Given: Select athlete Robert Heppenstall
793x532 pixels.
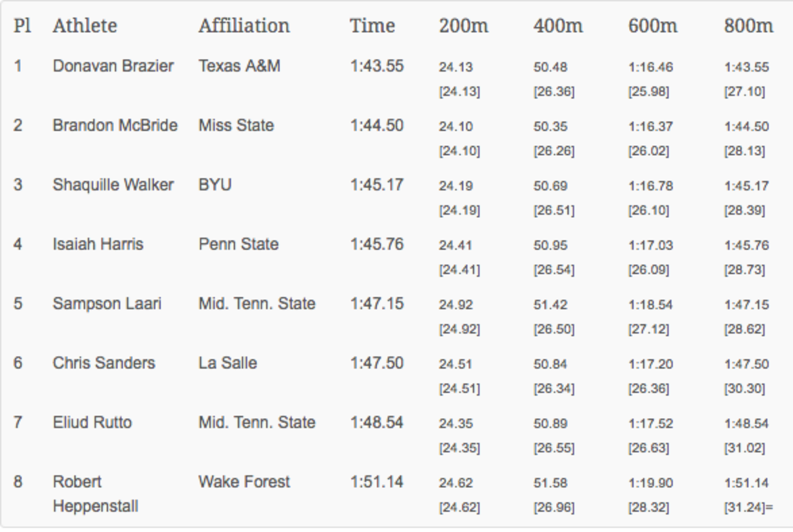Looking at the screenshot, I should click(95, 494).
